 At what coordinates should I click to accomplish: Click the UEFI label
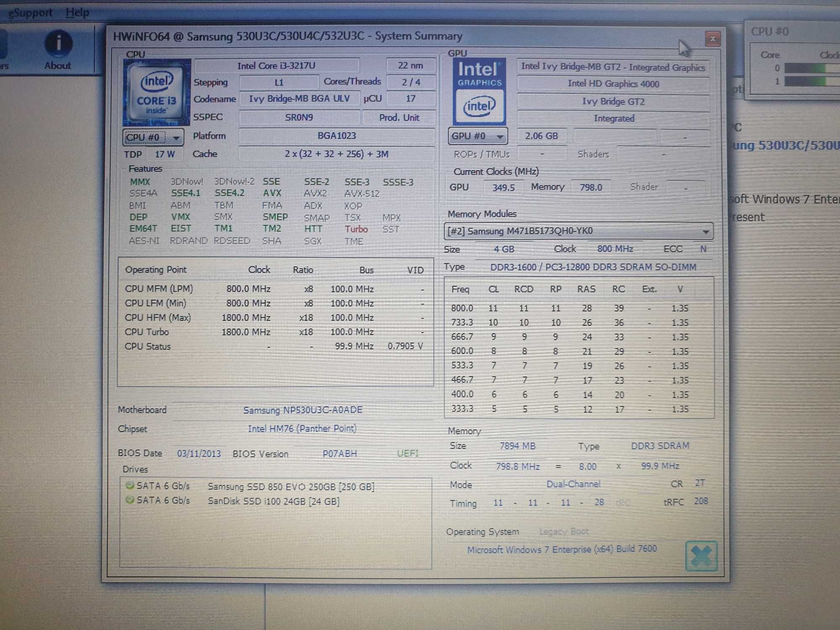(x=408, y=453)
